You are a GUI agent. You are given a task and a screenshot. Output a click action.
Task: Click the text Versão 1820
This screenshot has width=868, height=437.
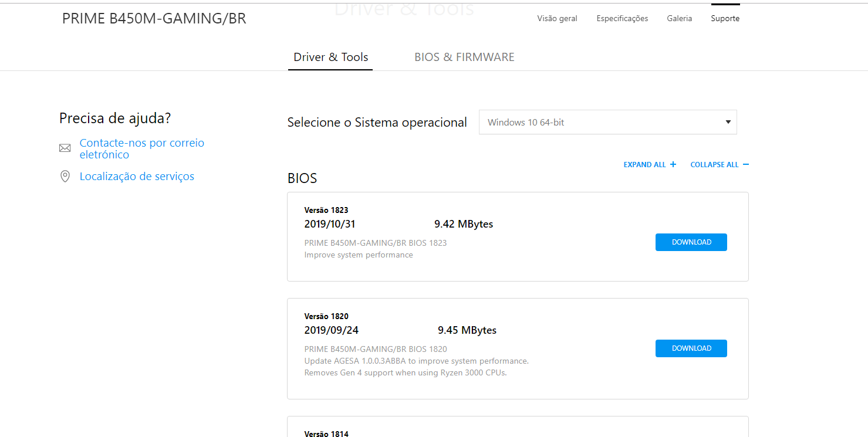pyautogui.click(x=326, y=316)
